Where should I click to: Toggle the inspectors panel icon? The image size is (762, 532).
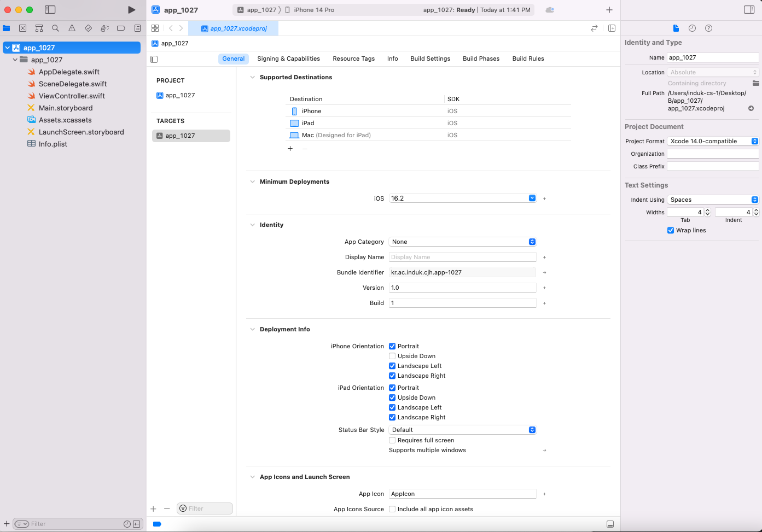[x=749, y=10]
